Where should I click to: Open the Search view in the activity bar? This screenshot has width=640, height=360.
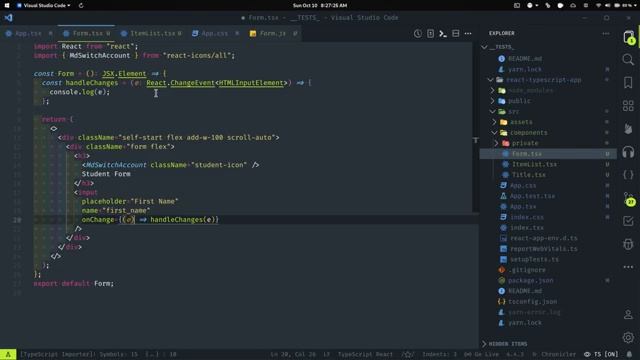628,60
